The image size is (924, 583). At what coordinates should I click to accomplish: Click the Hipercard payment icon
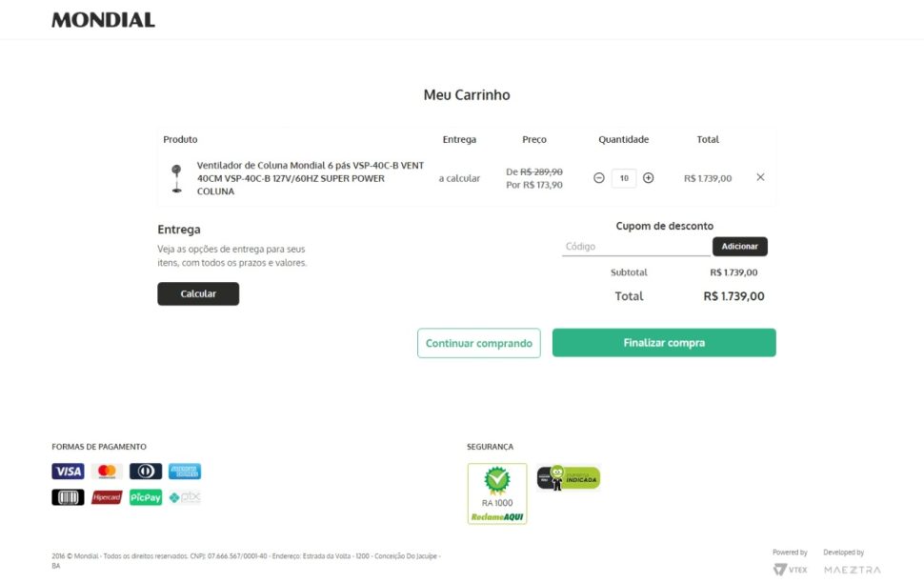(x=107, y=497)
